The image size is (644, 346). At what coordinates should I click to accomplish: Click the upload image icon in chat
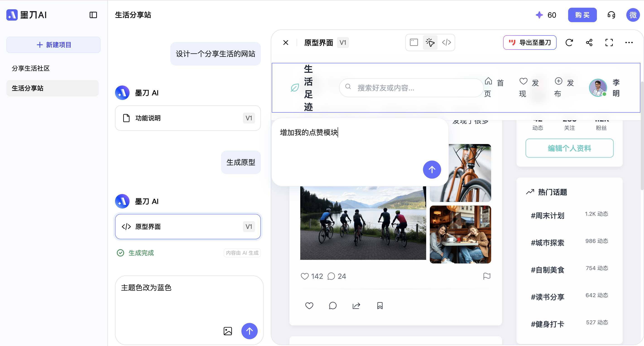228,331
